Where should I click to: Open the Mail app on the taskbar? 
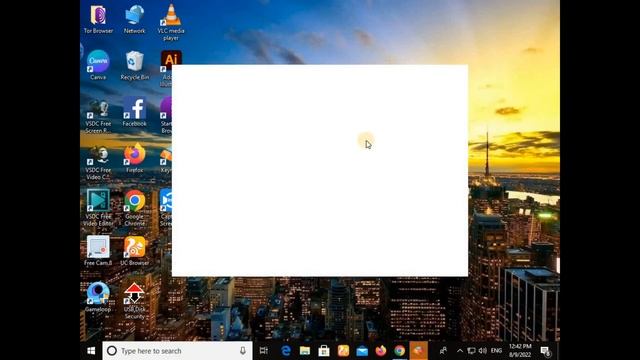tap(362, 351)
